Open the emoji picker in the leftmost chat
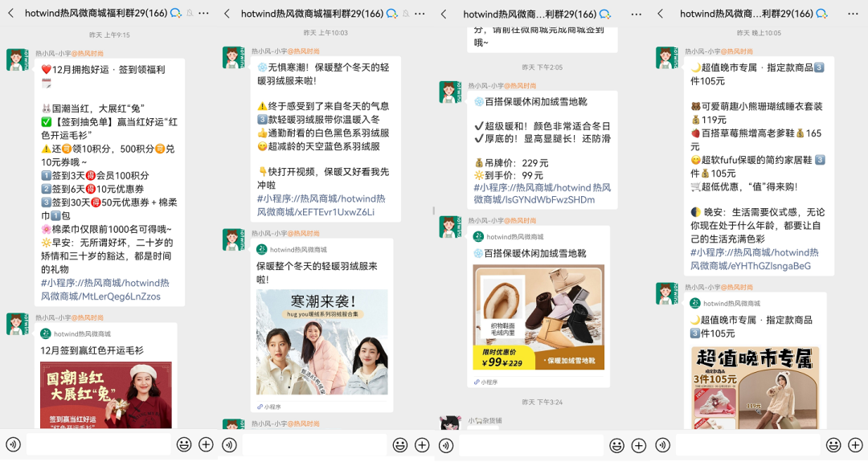Screen dimensions: 868x462 (x=184, y=444)
